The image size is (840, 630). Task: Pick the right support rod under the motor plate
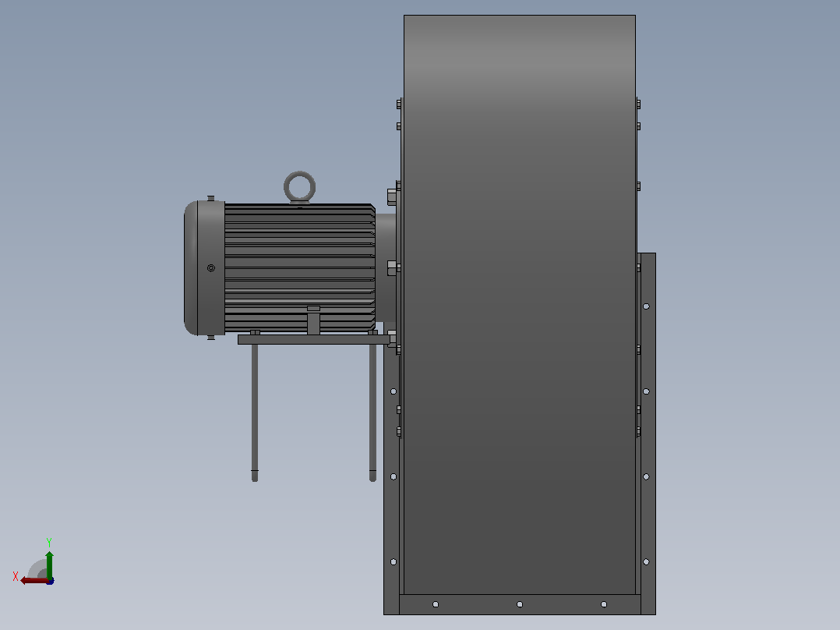pyautogui.click(x=372, y=412)
